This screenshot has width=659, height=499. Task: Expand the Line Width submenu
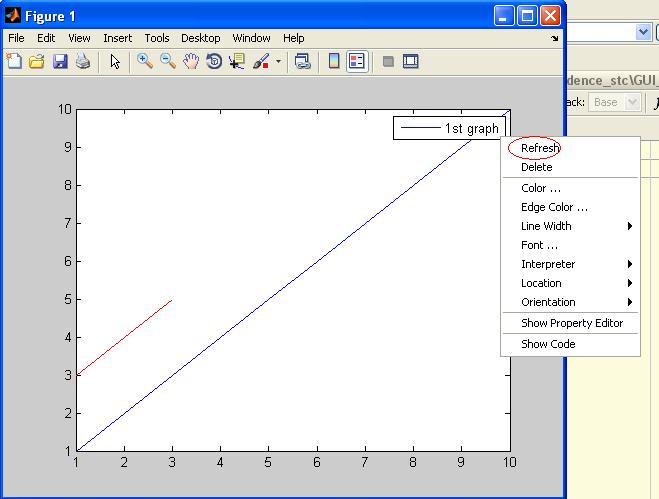[570, 226]
